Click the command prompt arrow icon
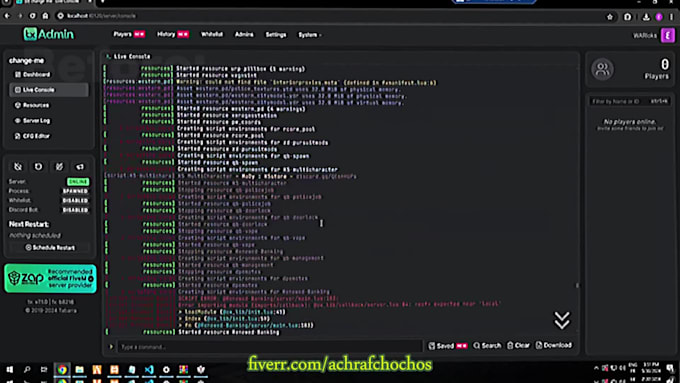680x383 pixels. pos(111,347)
